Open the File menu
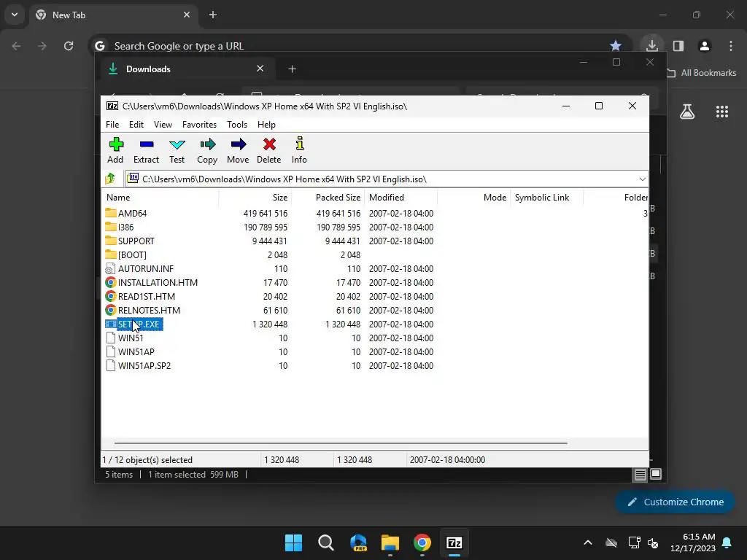This screenshot has width=747, height=560. tap(112, 124)
